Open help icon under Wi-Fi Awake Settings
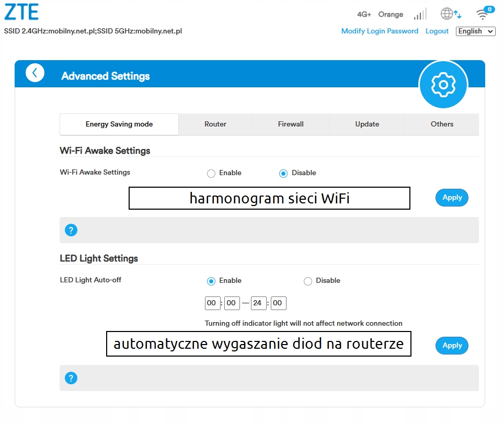This screenshot has width=504, height=423. [71, 230]
